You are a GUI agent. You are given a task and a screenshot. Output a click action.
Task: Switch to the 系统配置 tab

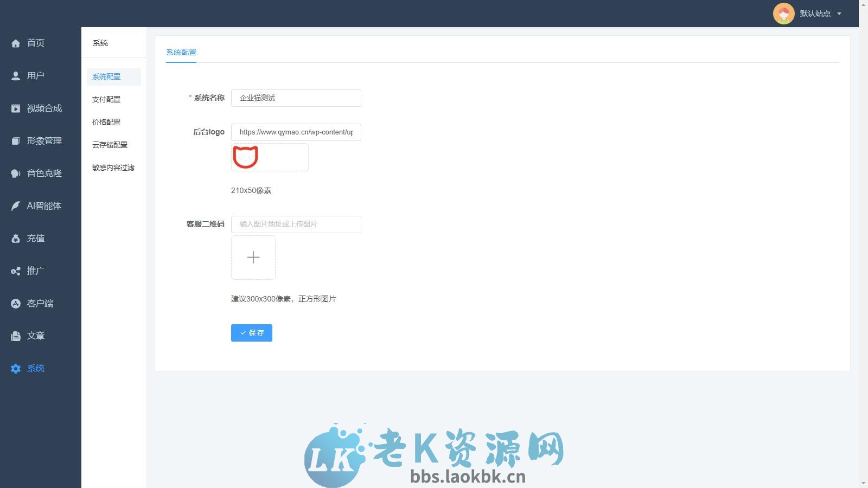tap(182, 52)
